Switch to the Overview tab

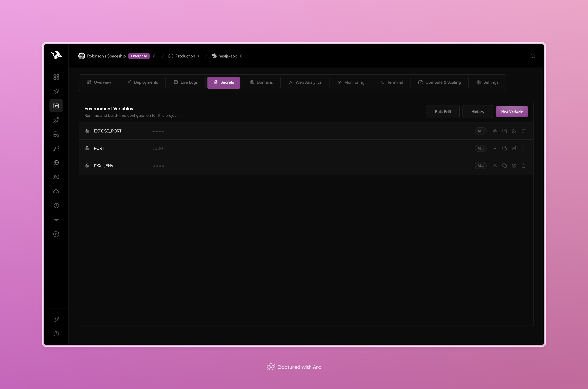tap(99, 82)
